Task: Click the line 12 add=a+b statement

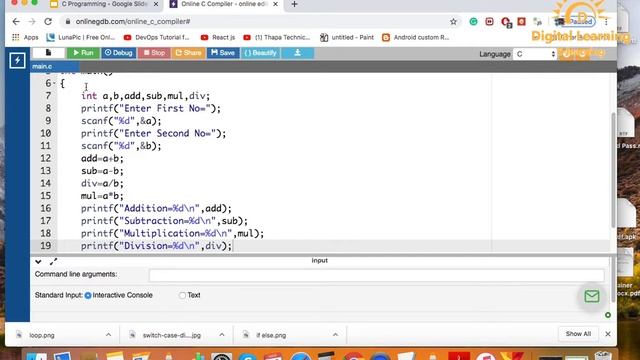Action: (102, 158)
